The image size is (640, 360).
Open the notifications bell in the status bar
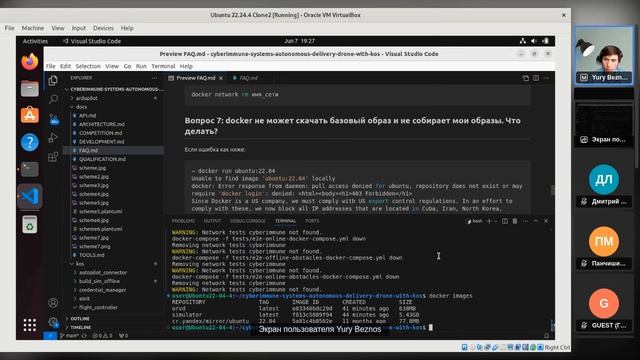547,336
